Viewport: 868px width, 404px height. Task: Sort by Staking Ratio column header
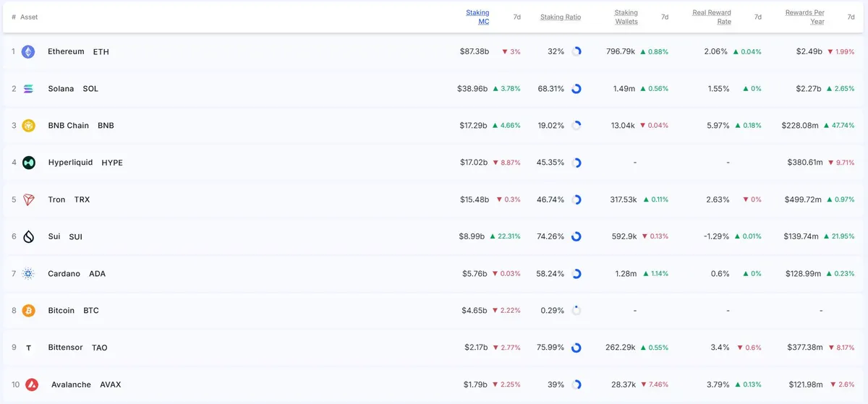561,17
